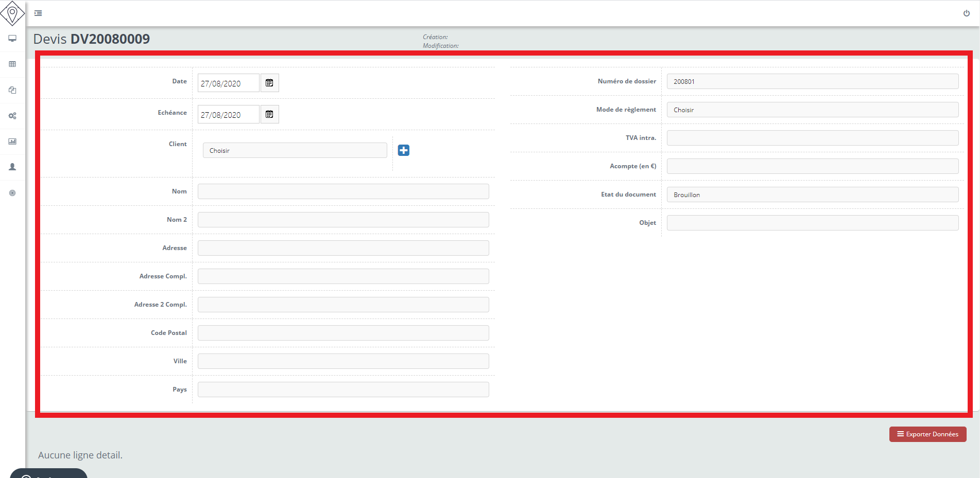The height and width of the screenshot is (478, 980).
Task: Click the power logout icon
Action: (x=966, y=13)
